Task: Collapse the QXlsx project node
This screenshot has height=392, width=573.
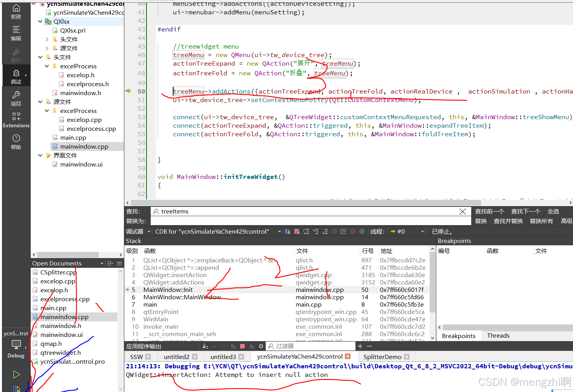Action: 40,21
